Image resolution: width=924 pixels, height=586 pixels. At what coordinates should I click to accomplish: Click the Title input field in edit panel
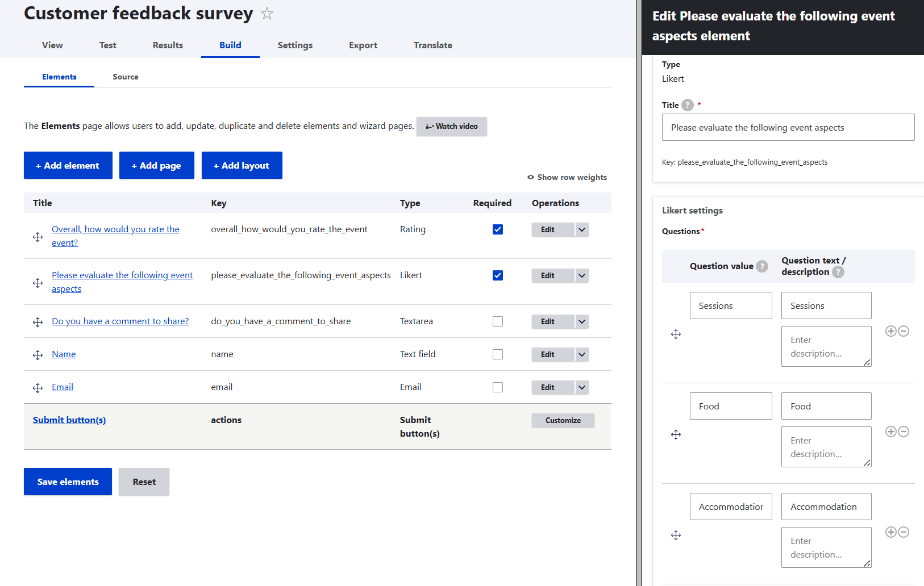pos(788,127)
